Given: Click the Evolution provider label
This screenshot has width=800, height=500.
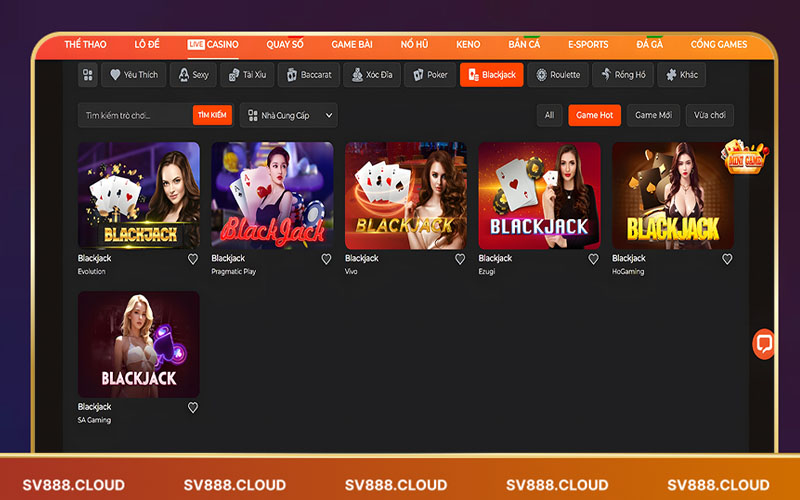Looking at the screenshot, I should [x=92, y=271].
